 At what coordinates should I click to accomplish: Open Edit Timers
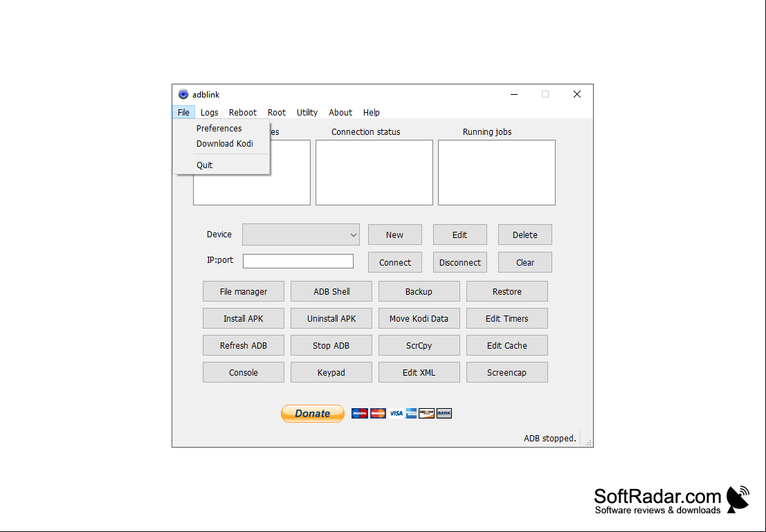point(507,318)
